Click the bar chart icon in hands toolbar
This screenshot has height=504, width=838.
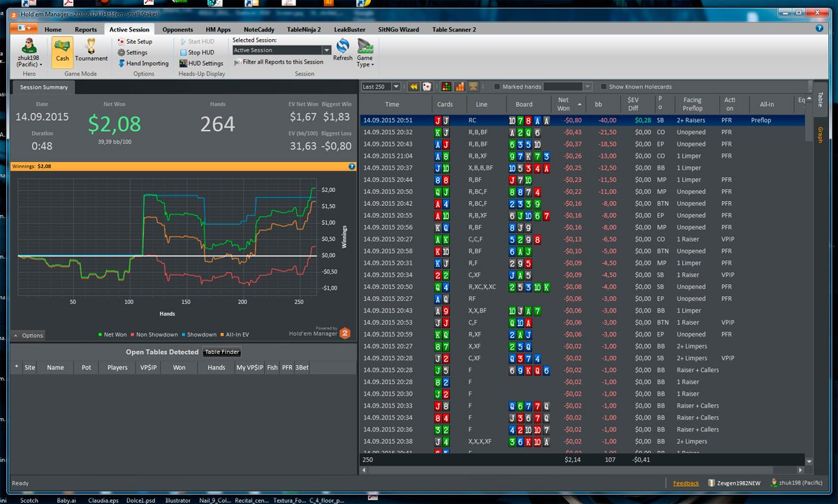coord(460,87)
